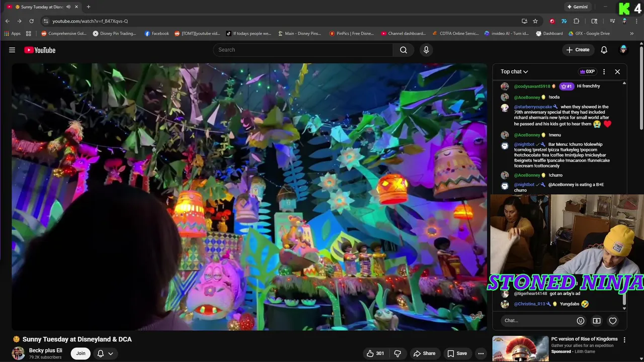Click the Sunny Tuesday video title text
The height and width of the screenshot is (362, 644).
(77, 339)
